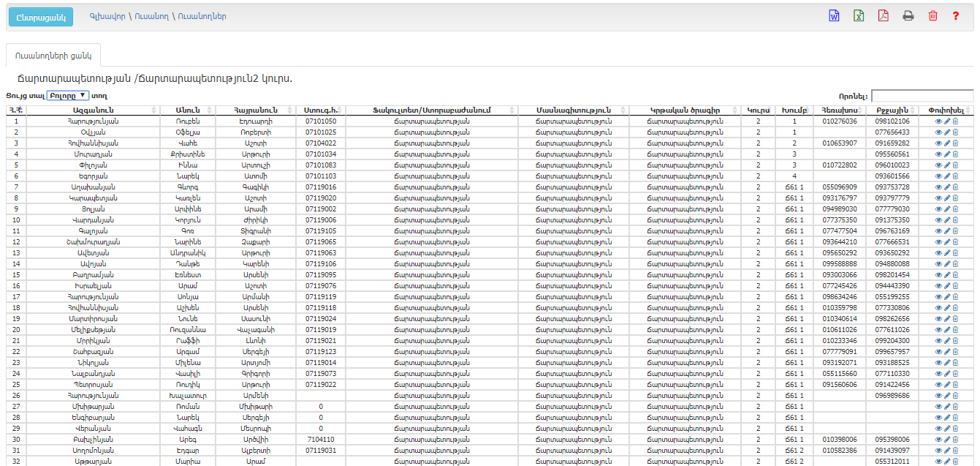Image resolution: width=980 pixels, height=466 pixels.
Task: Go to Գլխավոր breadcrumb link
Action: [x=107, y=16]
